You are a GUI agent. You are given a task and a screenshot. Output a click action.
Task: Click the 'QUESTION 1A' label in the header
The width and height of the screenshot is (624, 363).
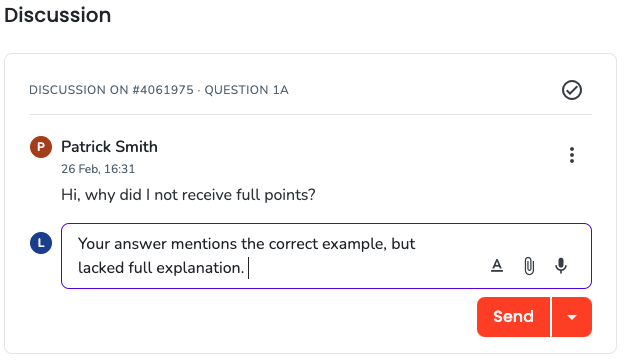(x=246, y=90)
